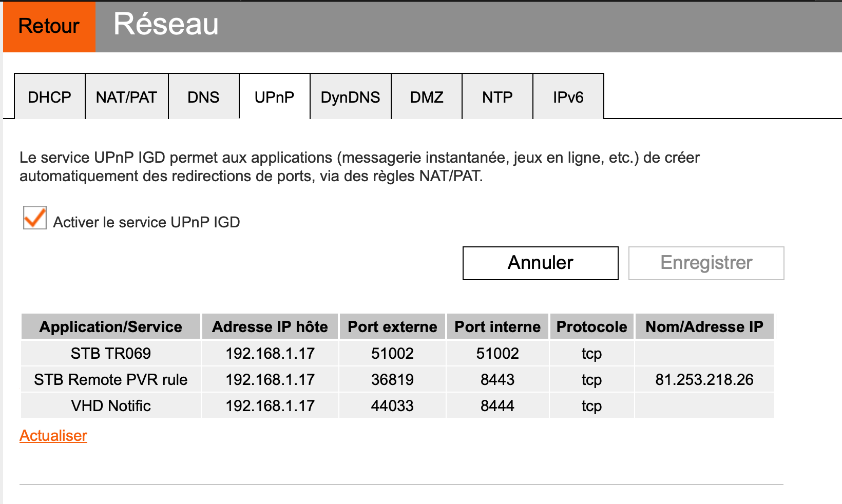This screenshot has height=504, width=842.
Task: Select the VHD Notific row
Action: [111, 406]
